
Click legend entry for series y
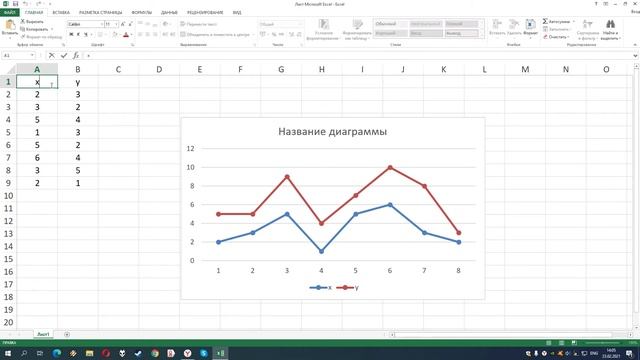pyautogui.click(x=347, y=287)
